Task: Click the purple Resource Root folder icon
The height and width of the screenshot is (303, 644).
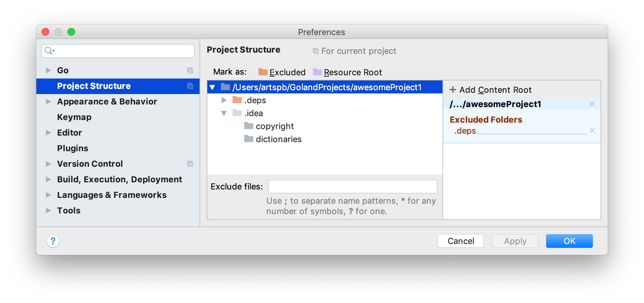Action: [317, 72]
